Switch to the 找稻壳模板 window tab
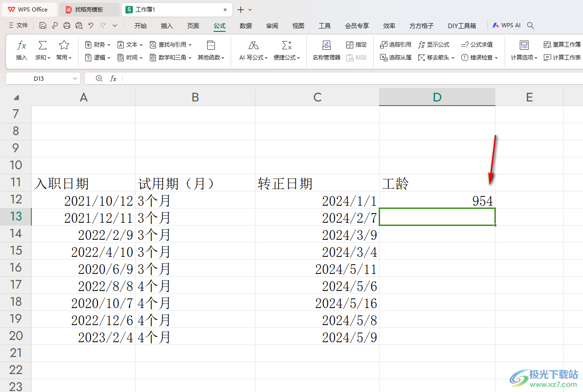This screenshot has height=392, width=583. pos(89,10)
